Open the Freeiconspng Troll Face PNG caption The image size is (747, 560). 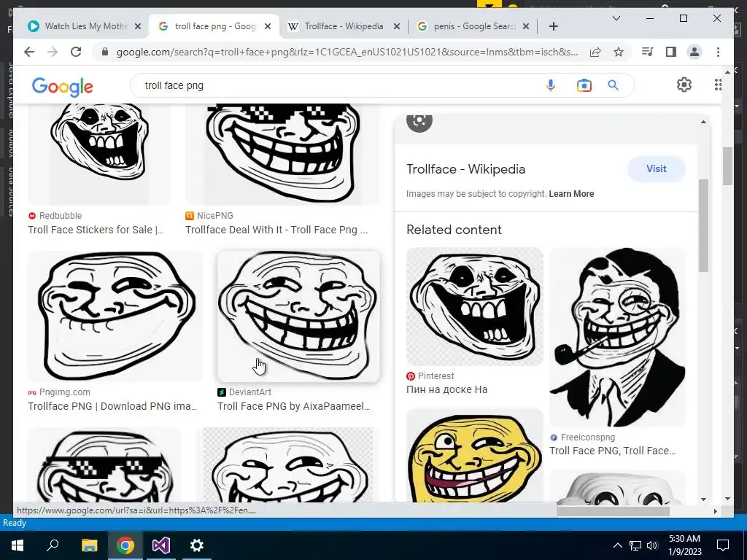[612, 451]
